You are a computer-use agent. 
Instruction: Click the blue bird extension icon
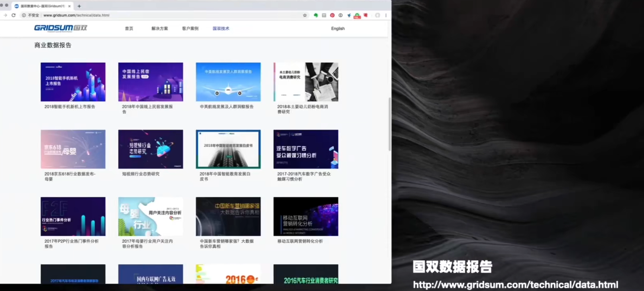[x=349, y=15]
